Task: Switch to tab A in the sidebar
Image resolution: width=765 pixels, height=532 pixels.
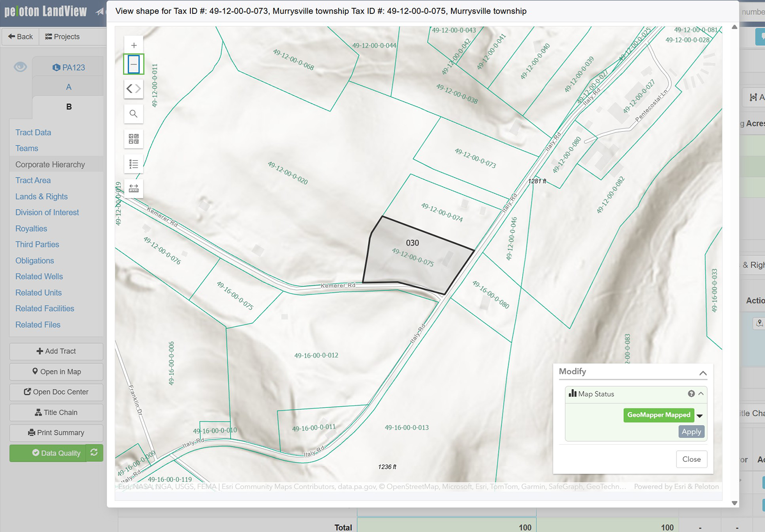Action: pos(68,87)
